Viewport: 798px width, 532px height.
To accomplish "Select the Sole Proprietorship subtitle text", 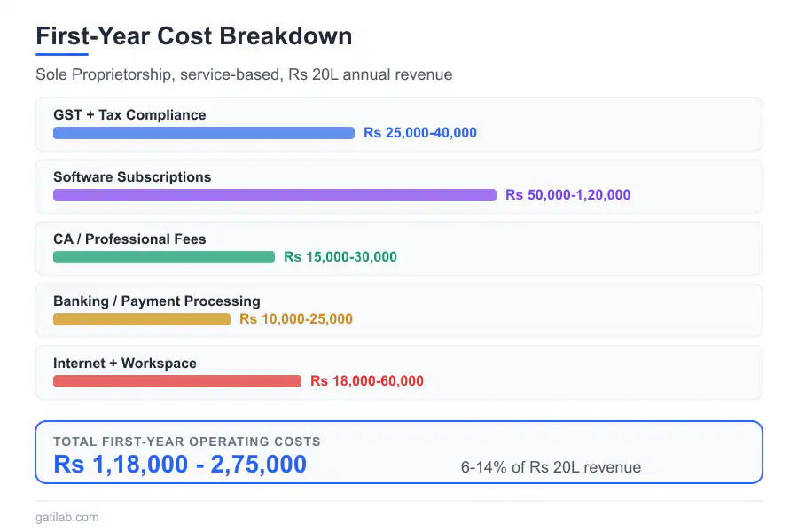I will tap(243, 74).
